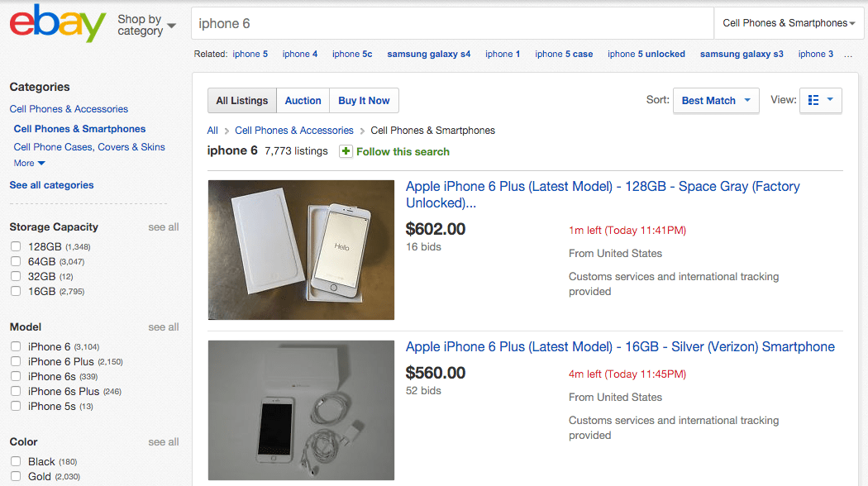Viewport: 868px width, 486px height.
Task: Check the 64GB storage capacity filter
Action: pos(15,261)
